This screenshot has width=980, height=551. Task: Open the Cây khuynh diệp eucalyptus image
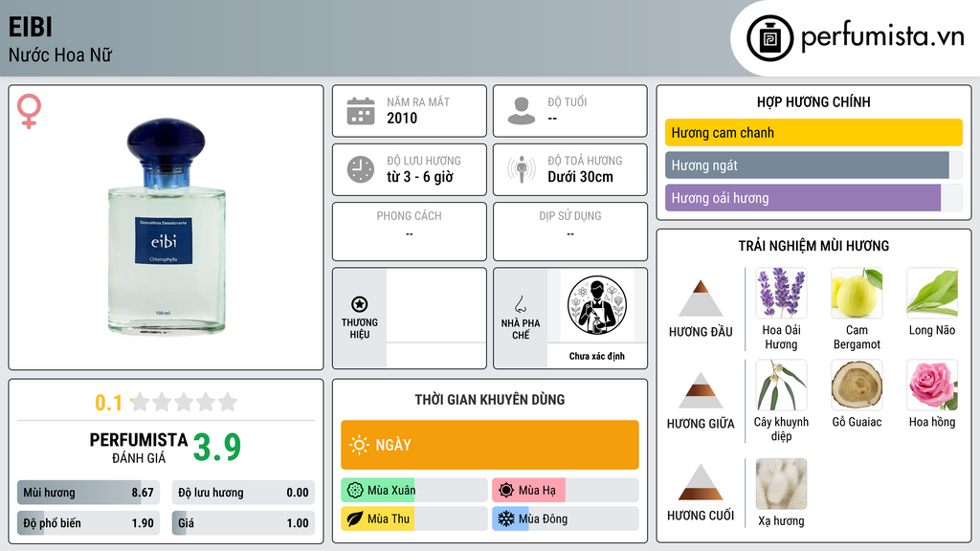point(781,385)
